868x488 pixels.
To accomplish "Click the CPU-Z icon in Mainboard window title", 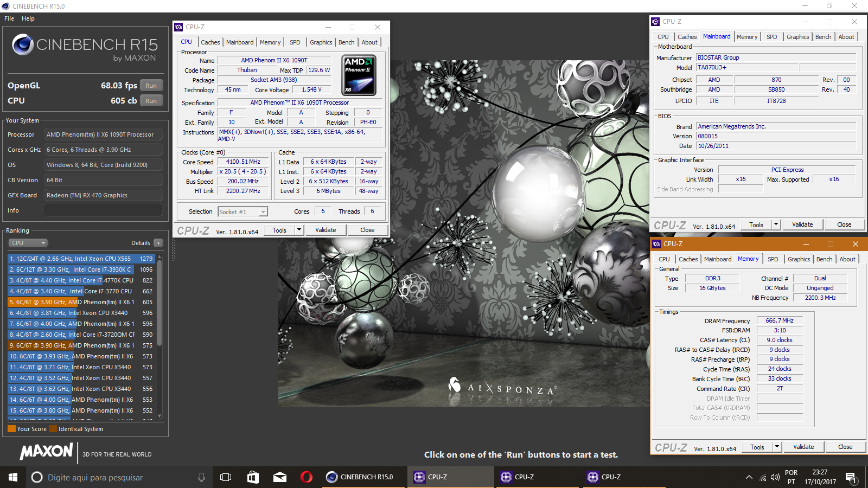I will (656, 22).
